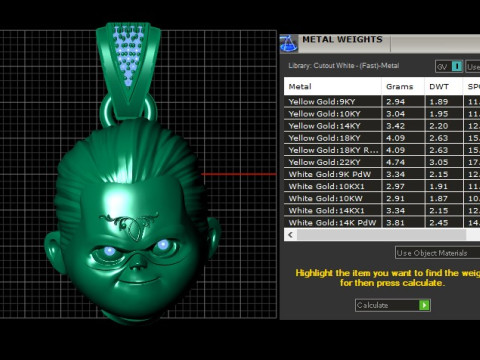Viewport: 480px width, 360px height.
Task: Select the Yellow Gold:18KY row
Action: click(382, 138)
